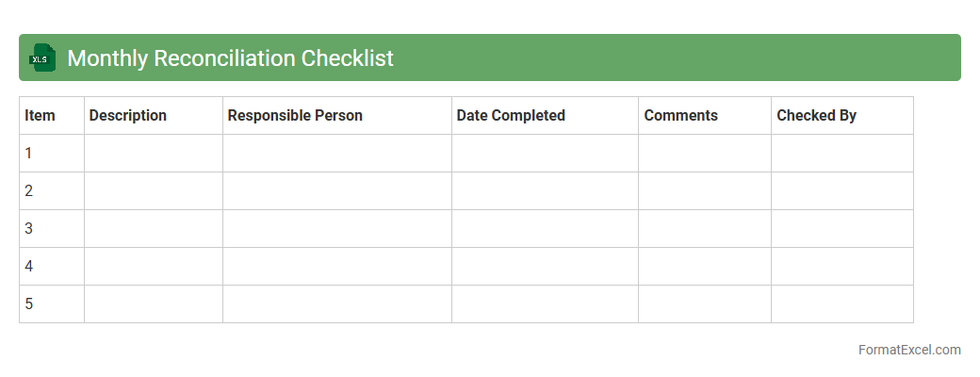This screenshot has width=980, height=377.
Task: Select Date Completed cell in row 3
Action: click(x=545, y=229)
